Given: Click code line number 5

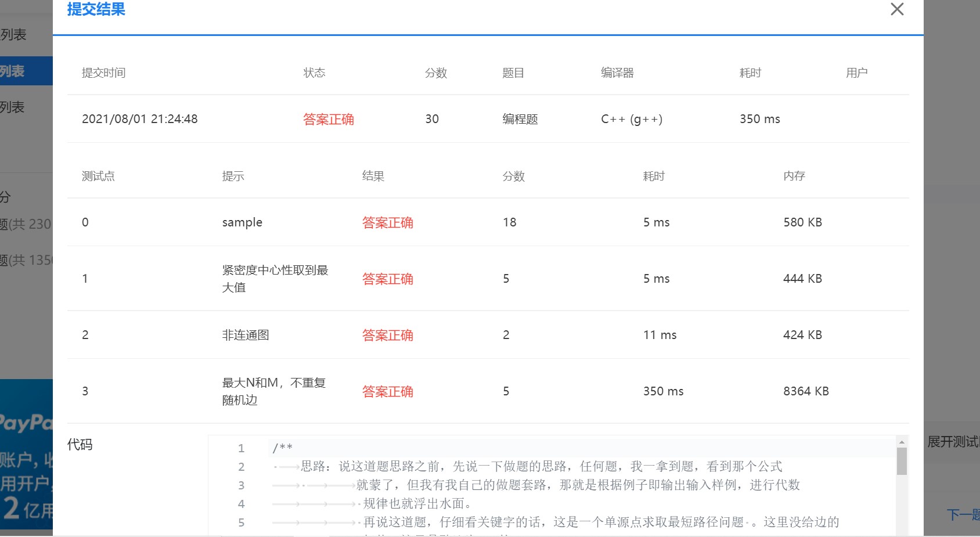Looking at the screenshot, I should pos(241,522).
